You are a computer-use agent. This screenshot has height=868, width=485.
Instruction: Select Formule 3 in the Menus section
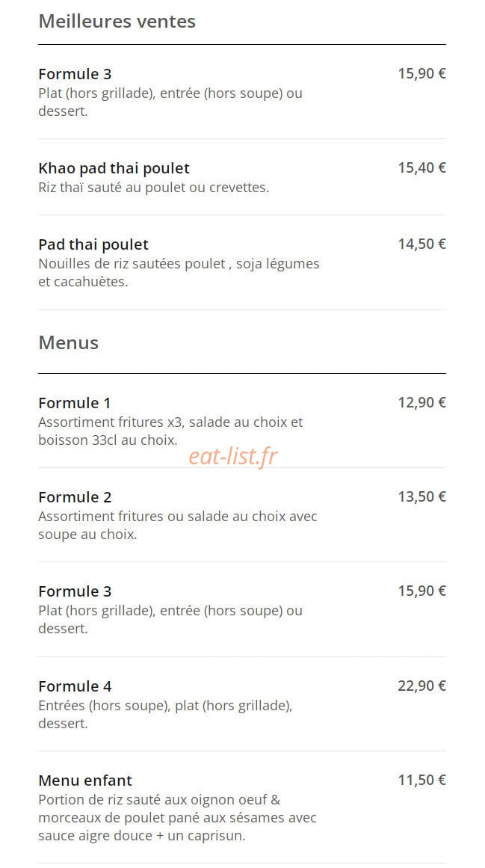[241, 609]
